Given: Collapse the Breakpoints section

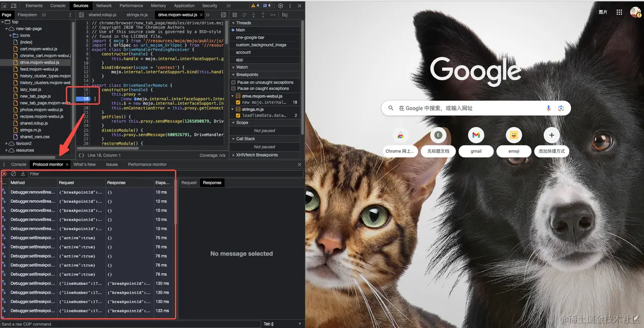Looking at the screenshot, I should pyautogui.click(x=233, y=75).
